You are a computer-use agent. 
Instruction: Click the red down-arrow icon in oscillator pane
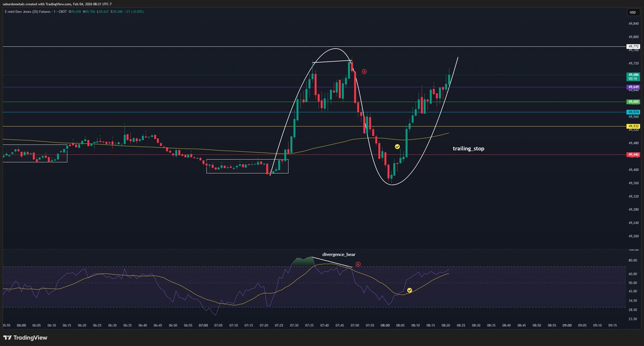point(358,264)
